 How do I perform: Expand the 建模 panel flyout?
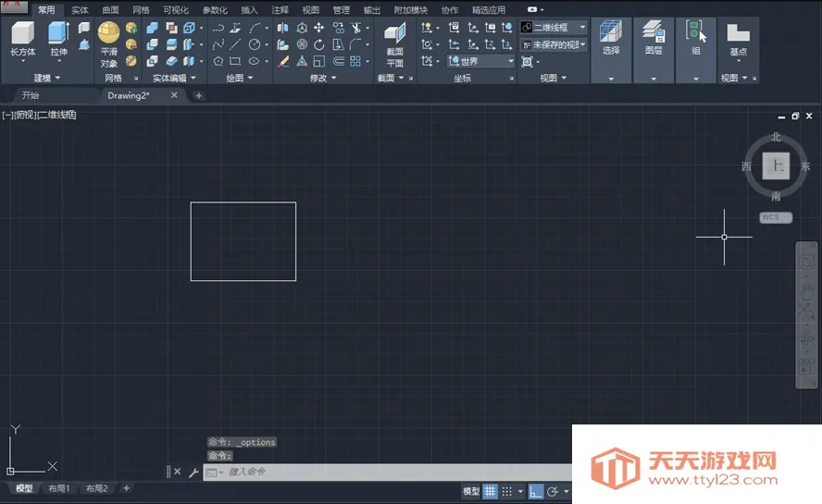click(x=46, y=78)
